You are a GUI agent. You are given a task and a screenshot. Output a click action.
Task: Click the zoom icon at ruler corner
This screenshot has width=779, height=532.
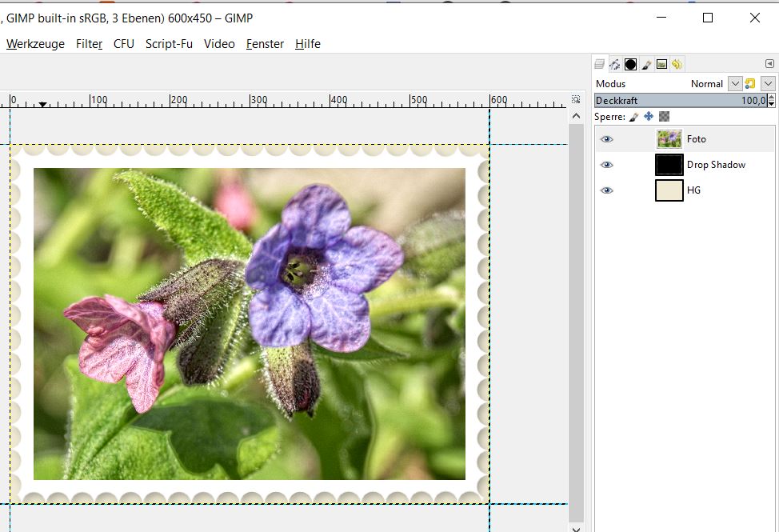576,100
